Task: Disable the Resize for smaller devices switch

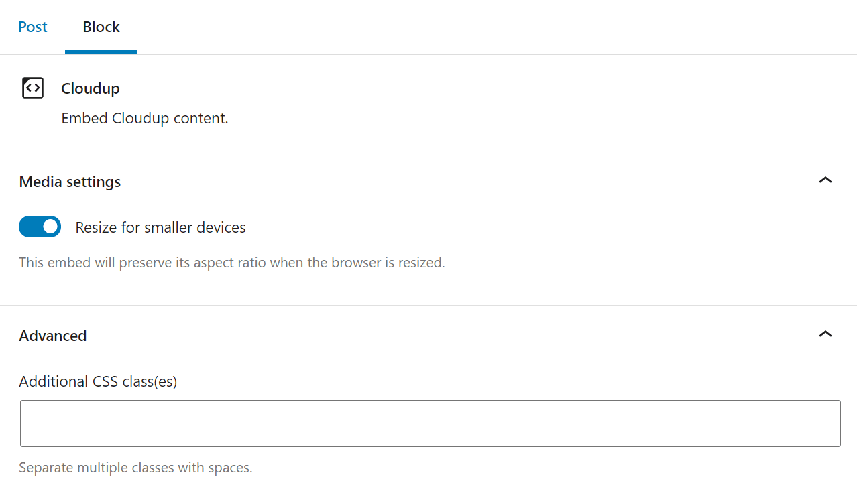Action: [x=40, y=227]
